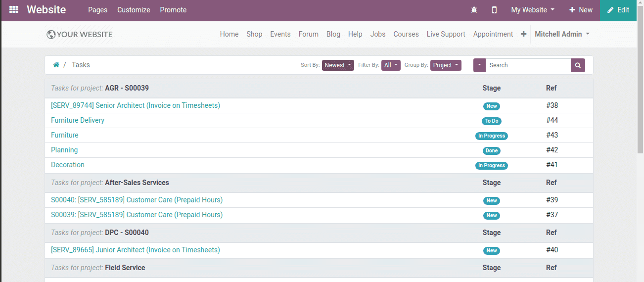Click the Website app title
This screenshot has width=644, height=282.
click(x=46, y=10)
